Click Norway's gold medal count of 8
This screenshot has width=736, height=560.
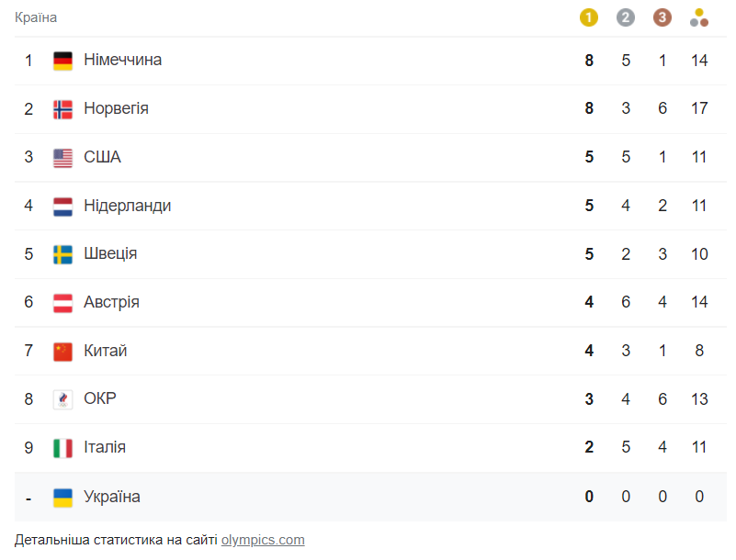[589, 107]
